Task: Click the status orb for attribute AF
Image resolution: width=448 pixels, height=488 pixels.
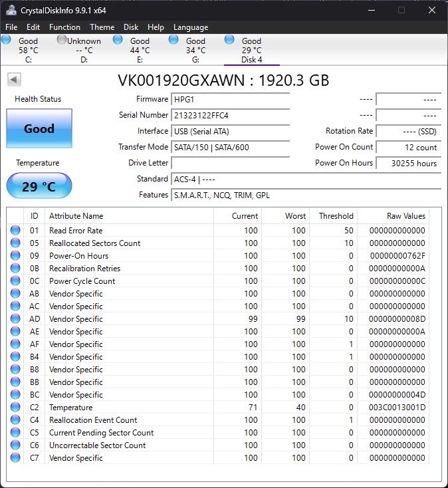Action: click(15, 344)
